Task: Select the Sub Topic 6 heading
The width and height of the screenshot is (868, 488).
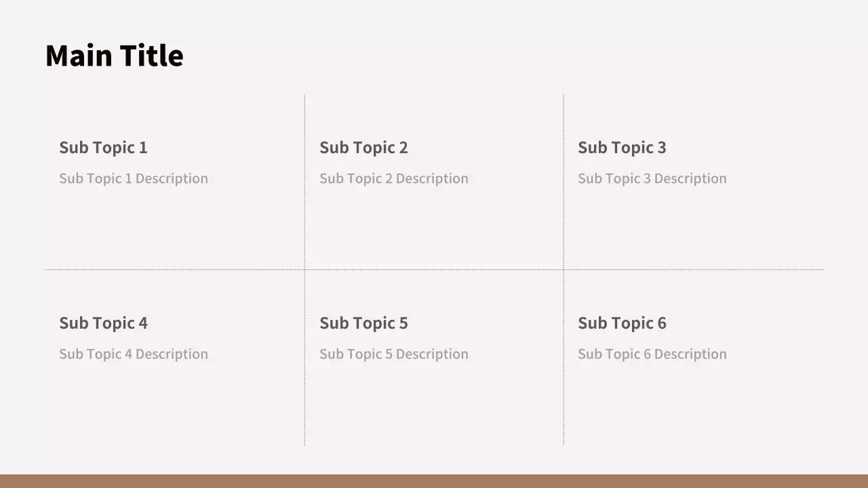Action: coord(622,323)
